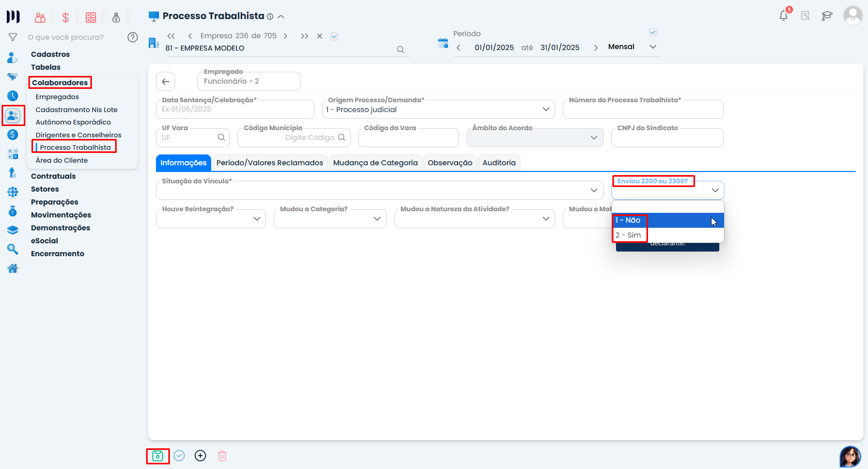This screenshot has height=469, width=868.
Task: Click the dollar sign icon in top bar
Action: point(66,18)
